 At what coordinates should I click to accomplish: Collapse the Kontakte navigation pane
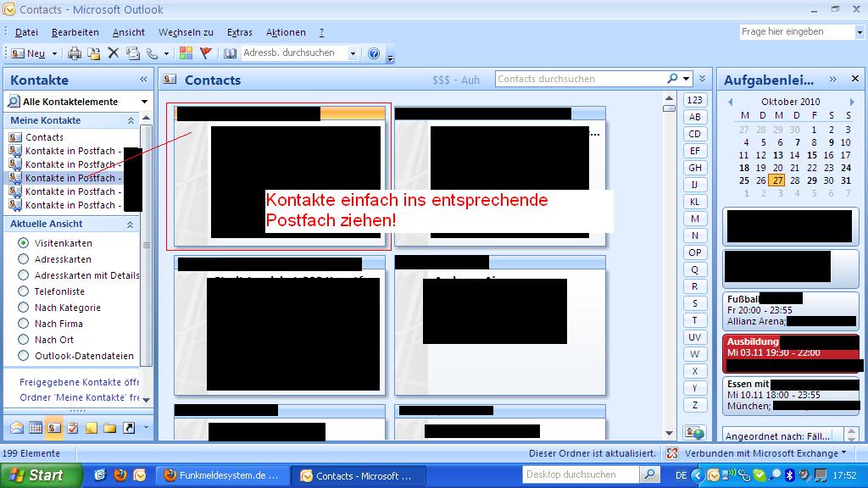(143, 80)
